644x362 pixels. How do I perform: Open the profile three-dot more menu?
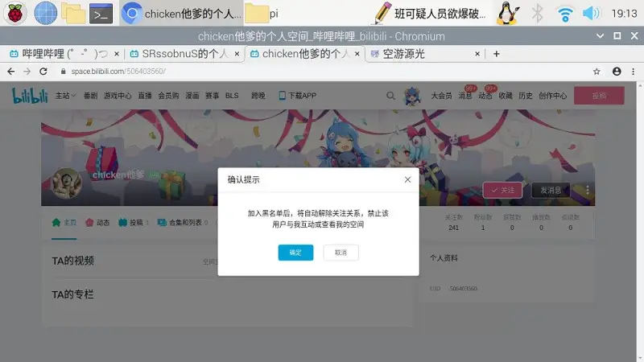[x=588, y=190]
